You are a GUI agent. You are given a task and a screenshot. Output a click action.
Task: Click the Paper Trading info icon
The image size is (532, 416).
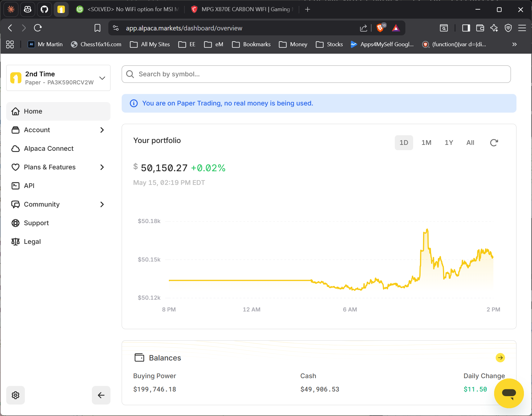click(134, 103)
